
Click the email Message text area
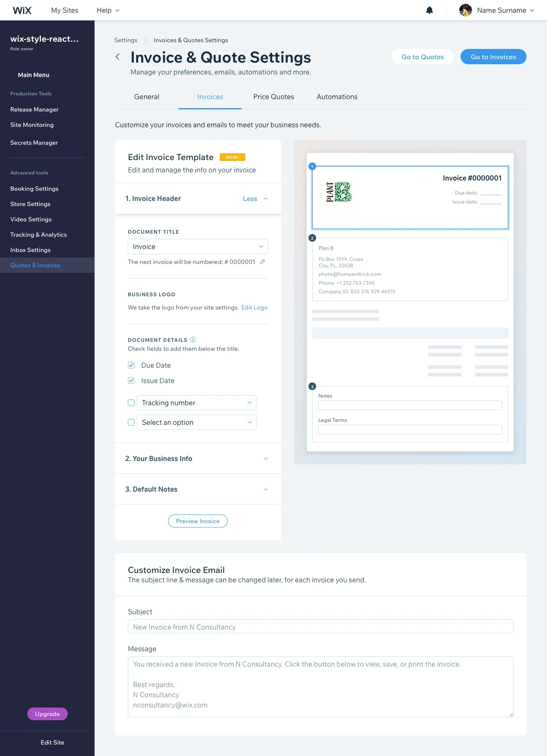tap(321, 687)
